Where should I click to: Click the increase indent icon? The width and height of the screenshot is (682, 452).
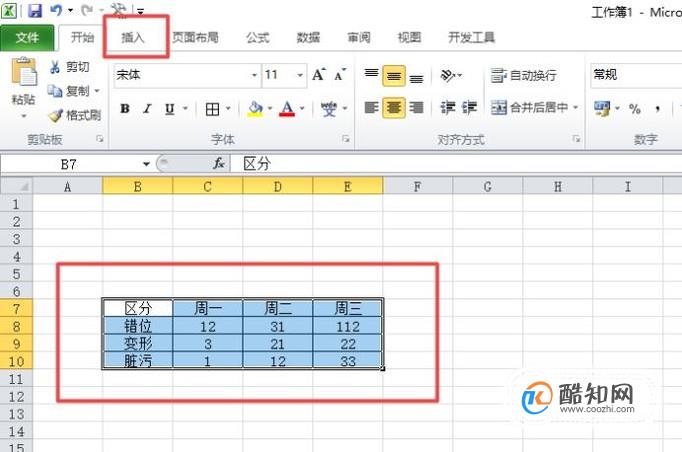469,107
